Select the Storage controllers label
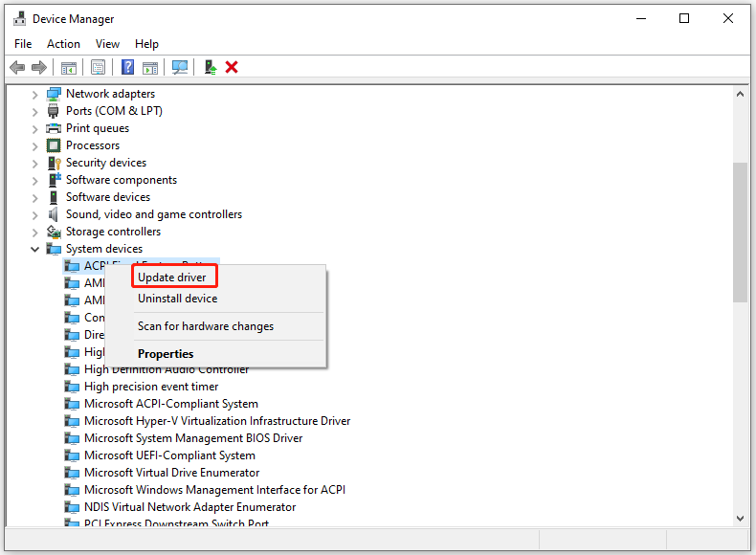This screenshot has width=756, height=555. [x=113, y=232]
